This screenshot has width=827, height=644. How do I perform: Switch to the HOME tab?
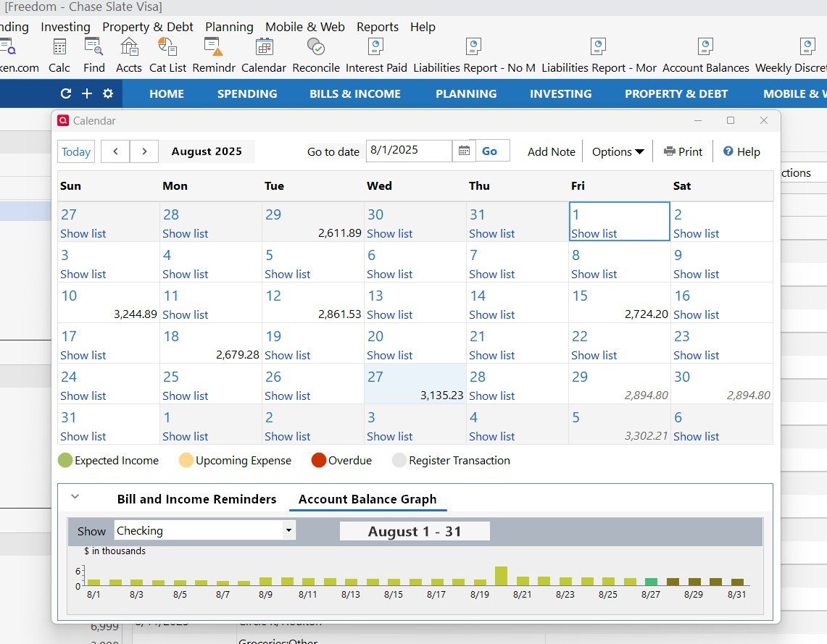coord(167,93)
